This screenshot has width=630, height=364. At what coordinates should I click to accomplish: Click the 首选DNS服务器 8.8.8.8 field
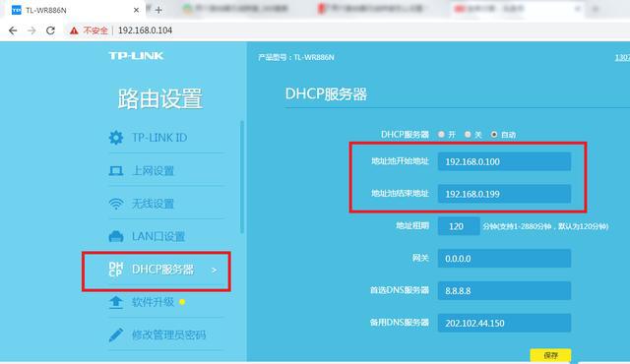pos(504,290)
